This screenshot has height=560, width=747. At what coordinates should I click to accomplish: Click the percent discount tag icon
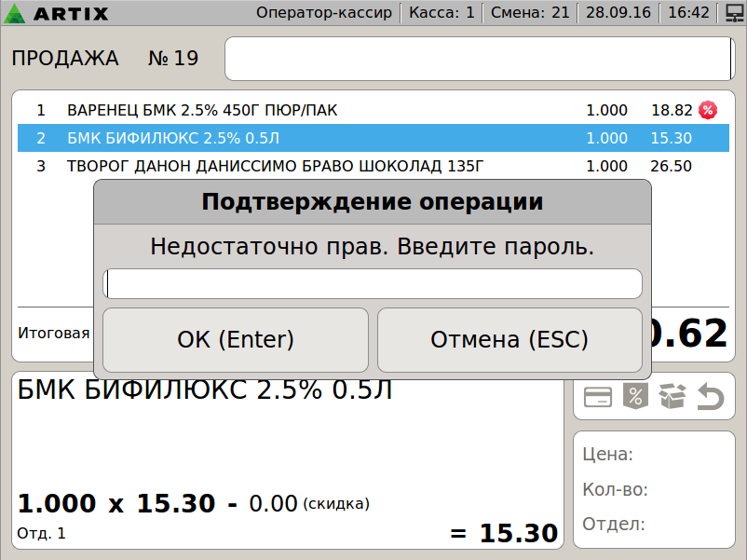634,397
